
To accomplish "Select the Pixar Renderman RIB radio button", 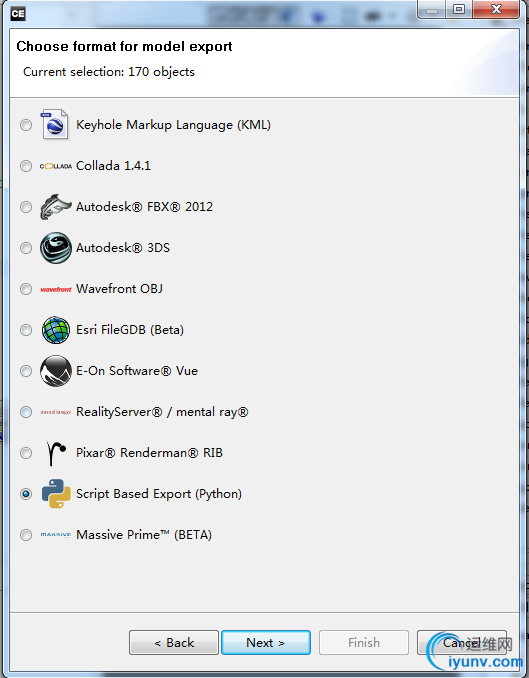I will click(x=26, y=453).
